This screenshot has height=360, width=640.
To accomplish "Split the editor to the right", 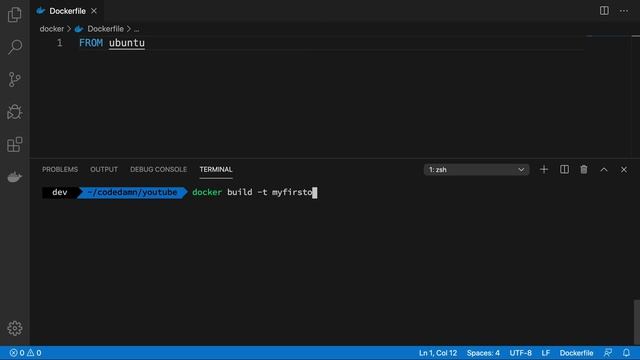I will (x=604, y=11).
